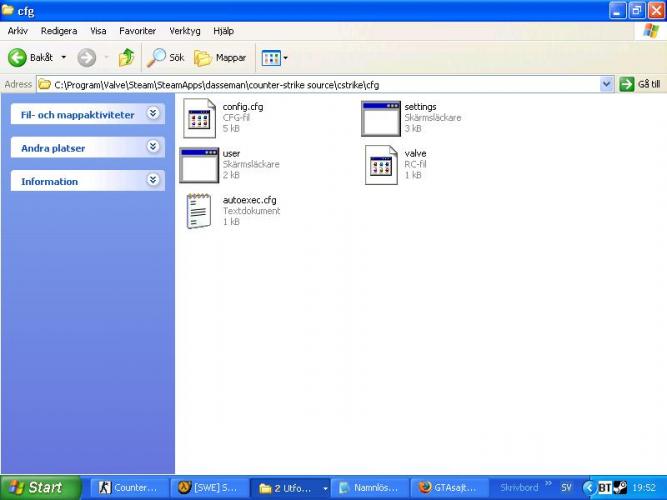Select the valve RC-file icon
The image size is (667, 500).
381,165
